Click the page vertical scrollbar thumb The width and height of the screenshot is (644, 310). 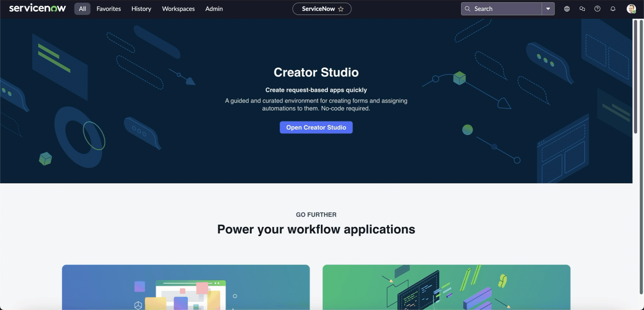click(636, 77)
